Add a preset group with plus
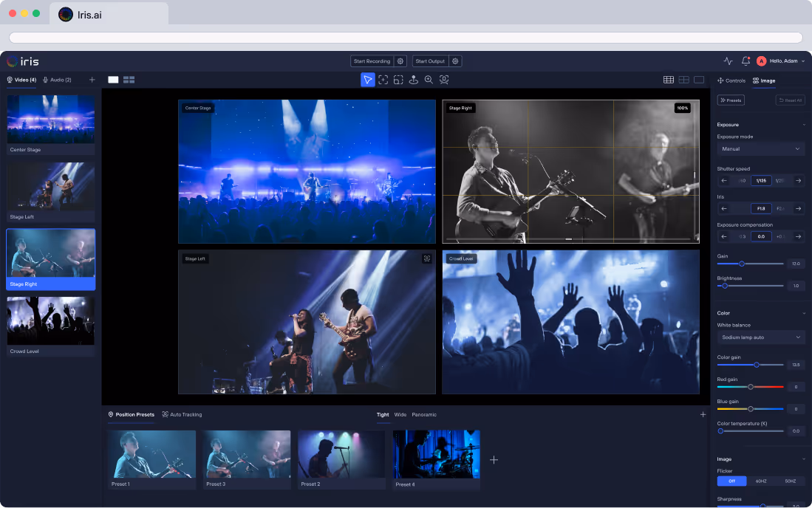 point(703,414)
